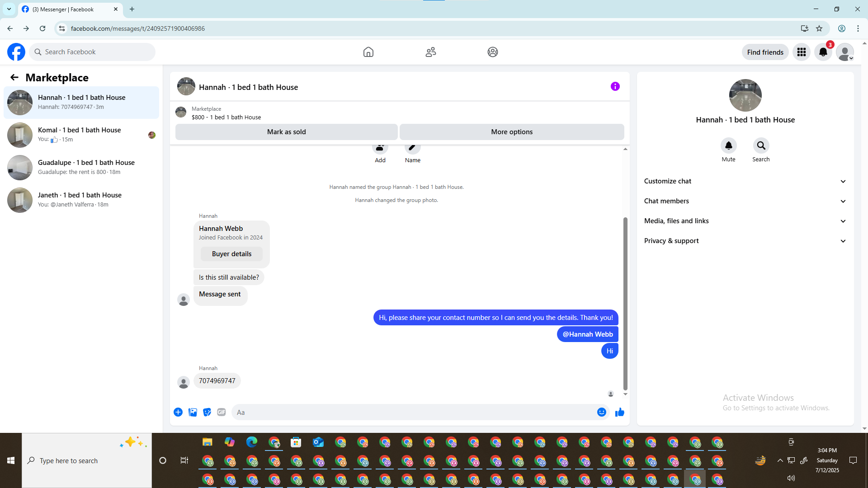868x488 pixels.
Task: Click the thumbs-up like send icon
Action: click(x=619, y=412)
